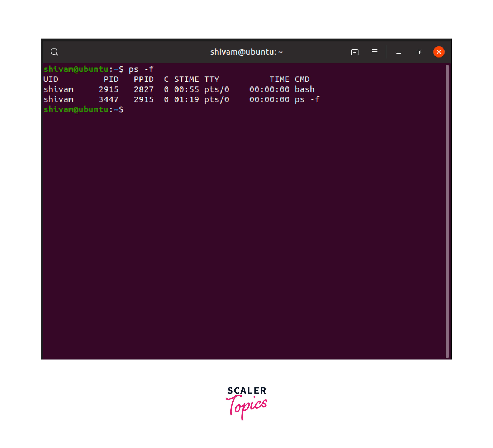The image size is (493, 448).
Task: Click pts/0 in the bash row
Action: coord(217,90)
